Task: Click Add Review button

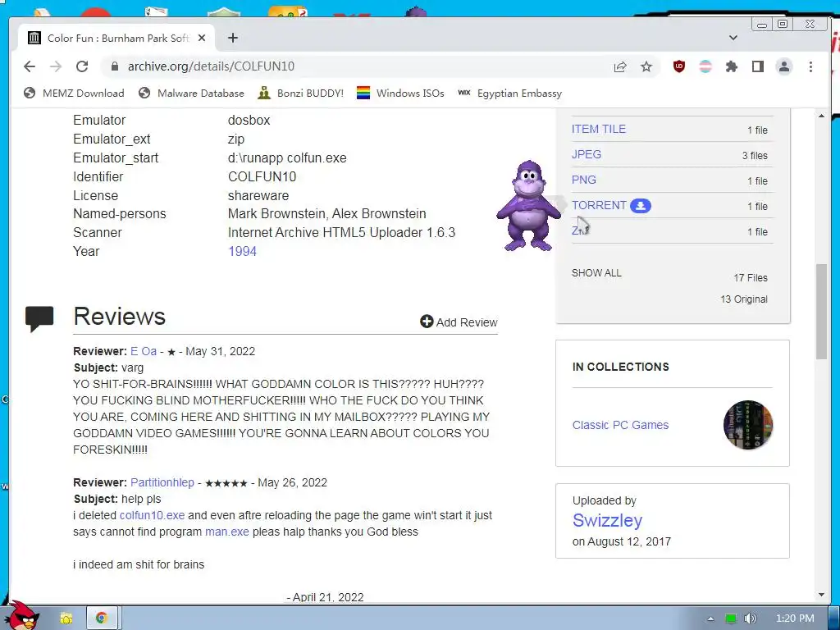Action: coord(459,322)
